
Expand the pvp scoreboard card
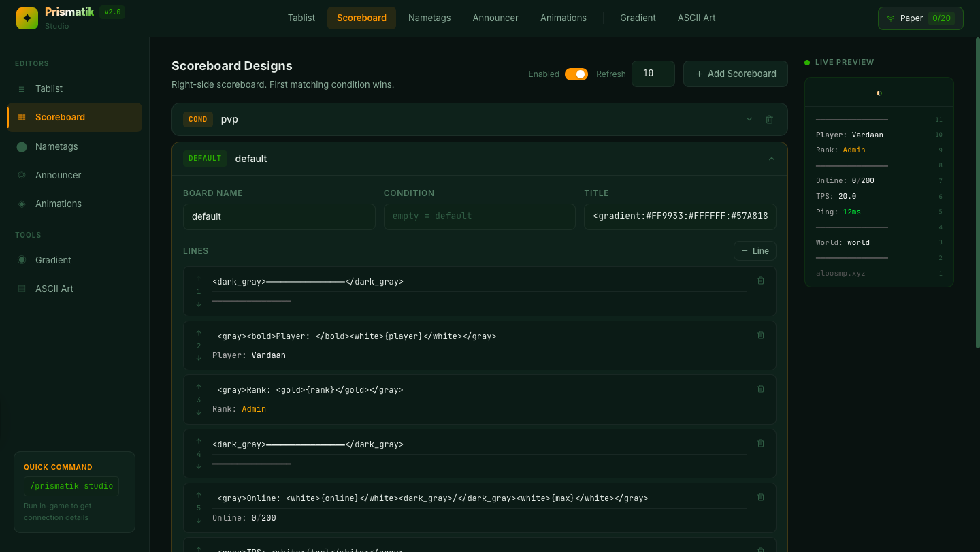point(749,119)
